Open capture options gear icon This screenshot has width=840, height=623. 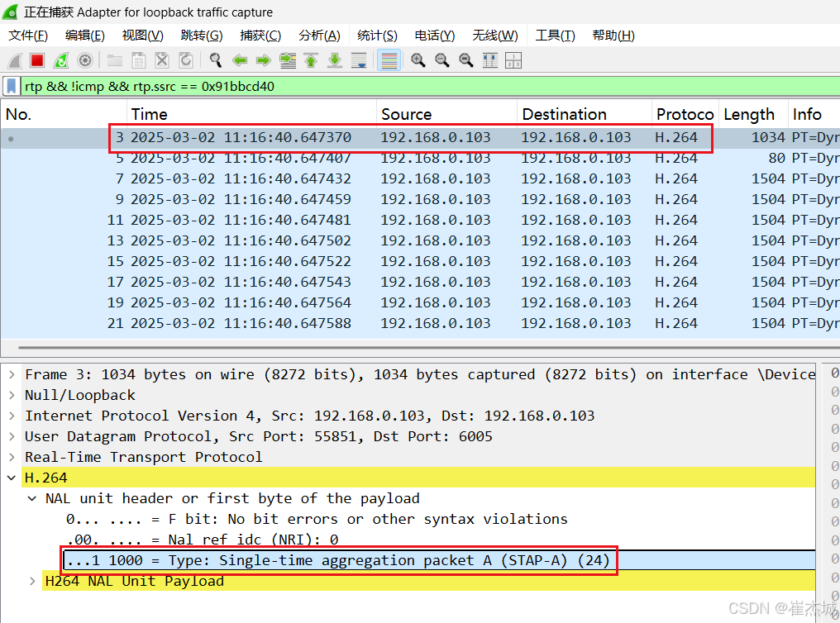(84, 60)
